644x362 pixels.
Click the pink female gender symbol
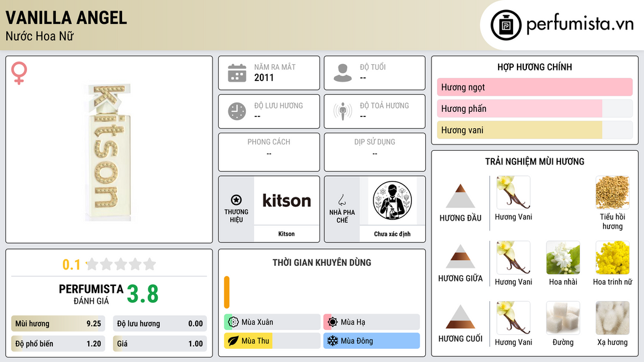(19, 73)
